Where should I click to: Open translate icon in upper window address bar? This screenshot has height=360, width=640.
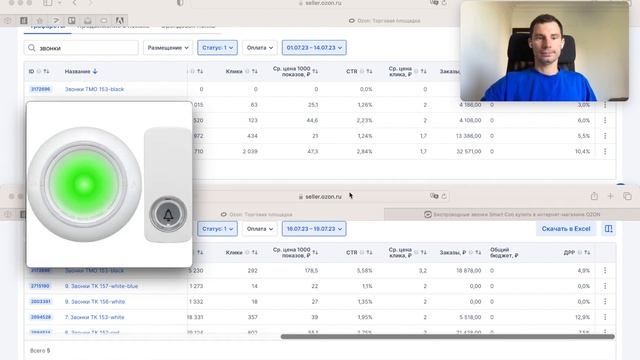point(434,3)
